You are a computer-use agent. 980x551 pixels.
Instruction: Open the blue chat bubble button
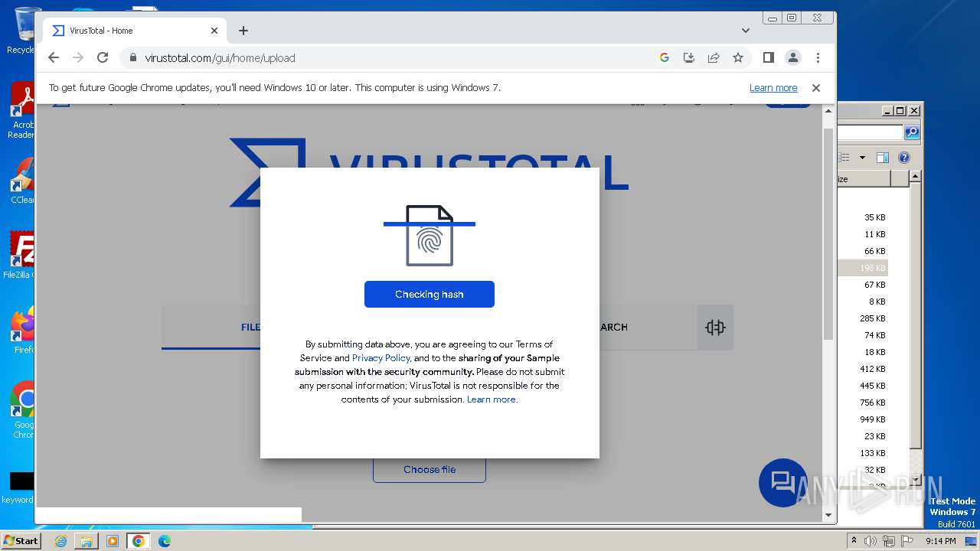[783, 483]
